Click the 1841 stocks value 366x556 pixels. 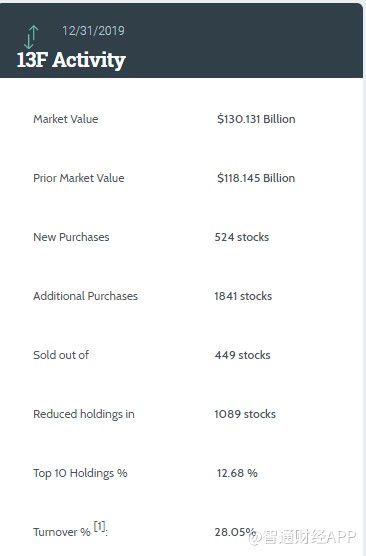243,296
